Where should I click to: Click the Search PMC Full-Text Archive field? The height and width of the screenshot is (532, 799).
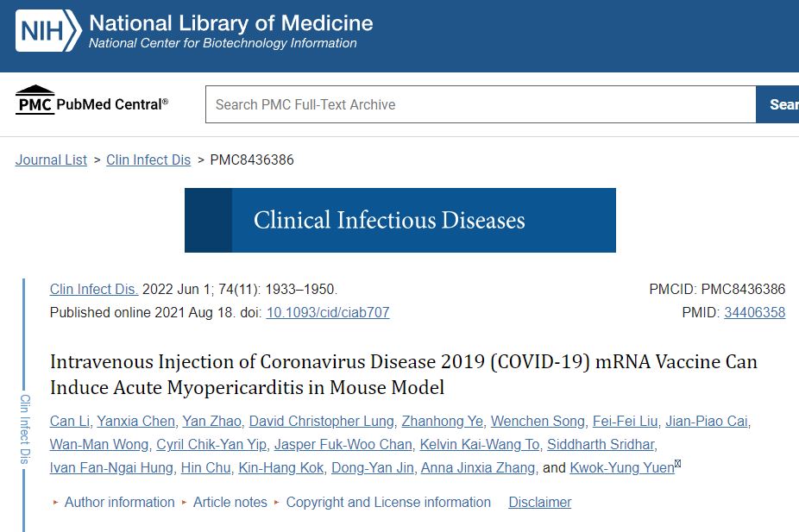pyautogui.click(x=480, y=104)
